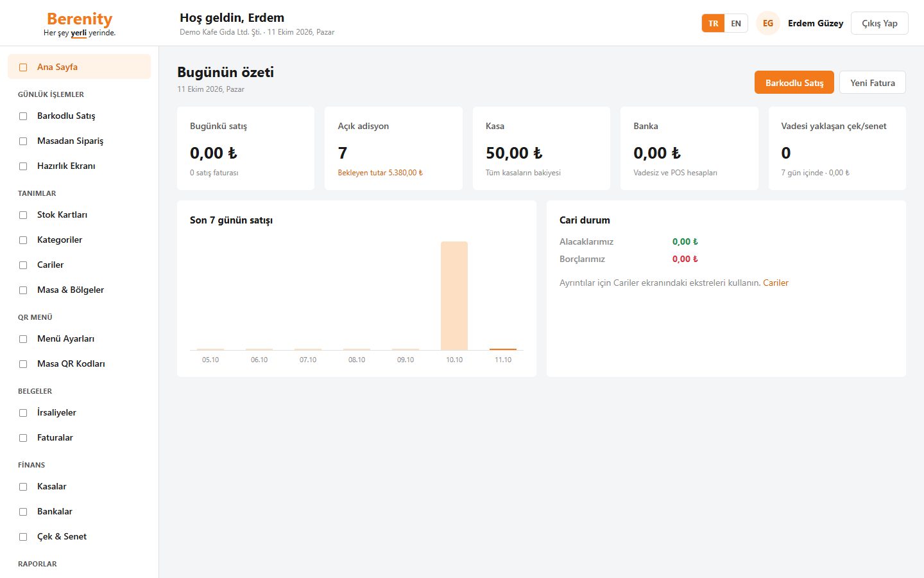Open Barkodlu Satış from the sidebar

pyautogui.click(x=79, y=116)
